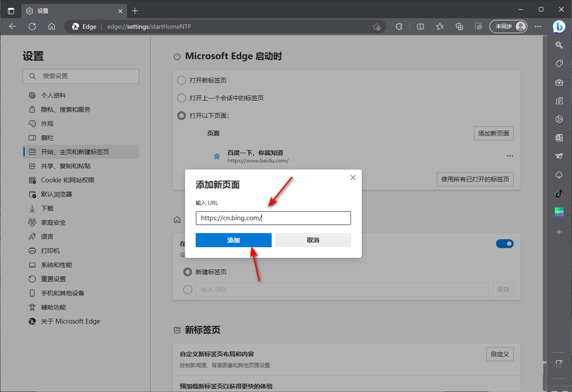Open 个人资料 settings section
Image resolution: width=572 pixels, height=392 pixels.
81,95
